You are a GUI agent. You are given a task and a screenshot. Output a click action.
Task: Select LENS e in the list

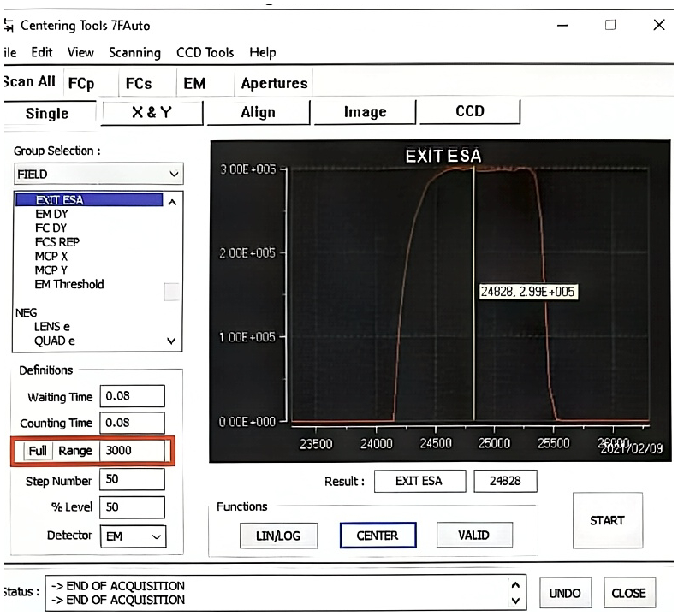coord(52,326)
